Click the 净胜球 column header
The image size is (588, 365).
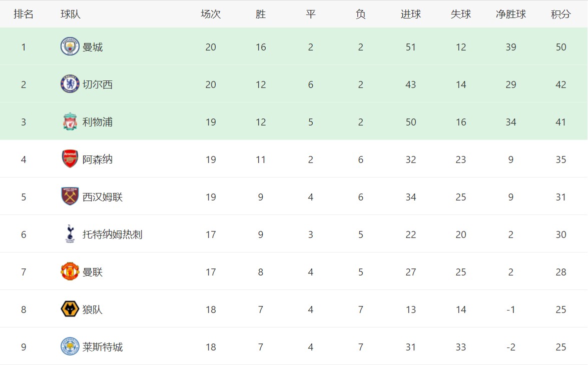(510, 14)
